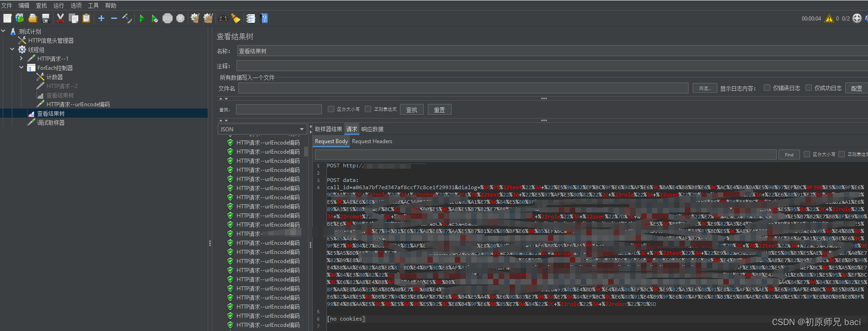Open Search with binoculars icon
The image size is (868, 331).
point(223,18)
